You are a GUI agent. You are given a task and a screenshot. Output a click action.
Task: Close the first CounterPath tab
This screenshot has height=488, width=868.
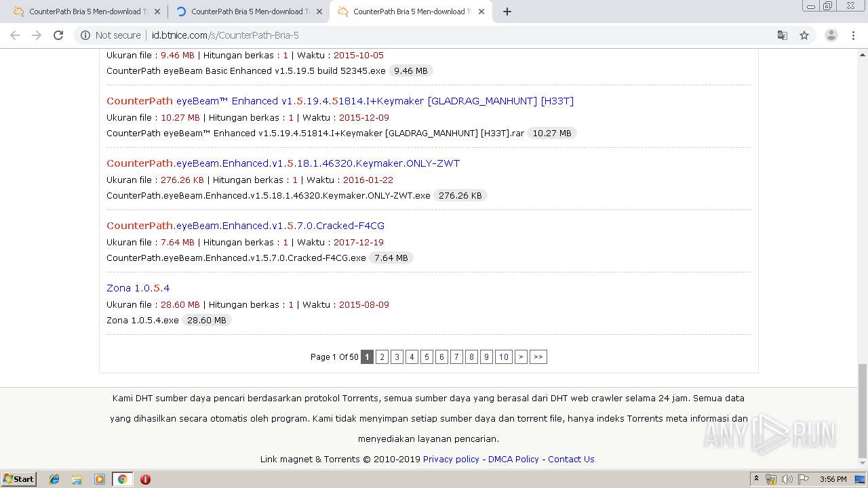click(157, 12)
